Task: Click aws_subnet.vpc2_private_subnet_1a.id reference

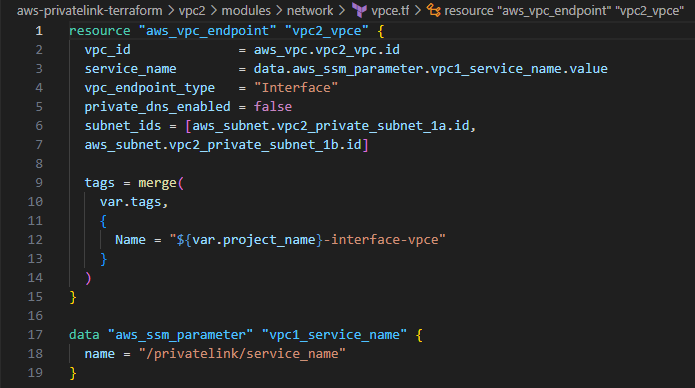Action: click(331, 126)
